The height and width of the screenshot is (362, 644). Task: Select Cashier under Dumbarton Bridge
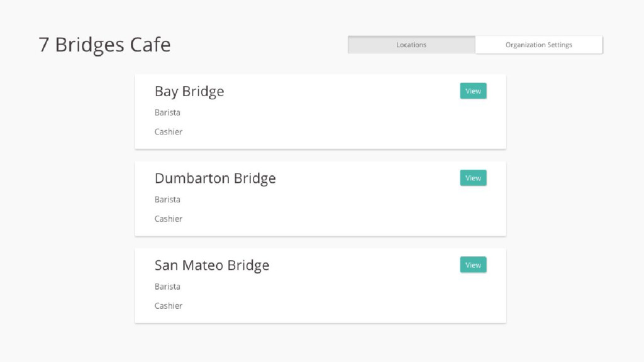[x=169, y=219]
